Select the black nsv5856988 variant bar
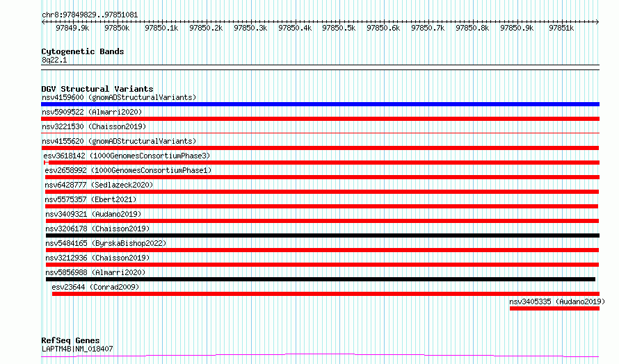 pyautogui.click(x=321, y=279)
